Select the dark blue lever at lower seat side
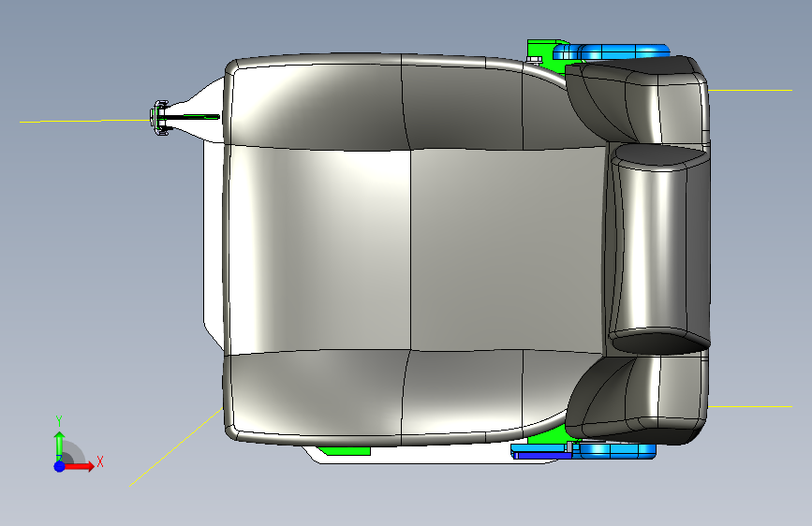The image size is (812, 526). [541, 456]
